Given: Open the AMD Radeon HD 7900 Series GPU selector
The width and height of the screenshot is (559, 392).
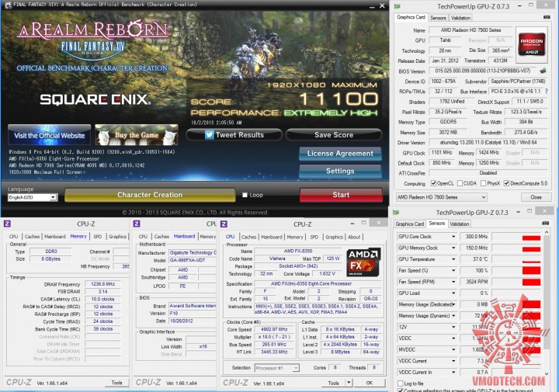Looking at the screenshot, I should point(441,197).
